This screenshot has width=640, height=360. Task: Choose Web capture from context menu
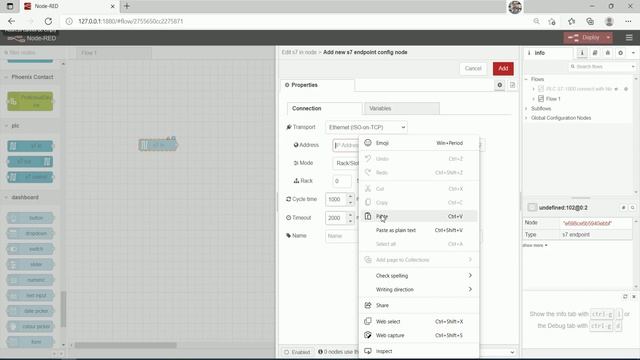coord(419,335)
